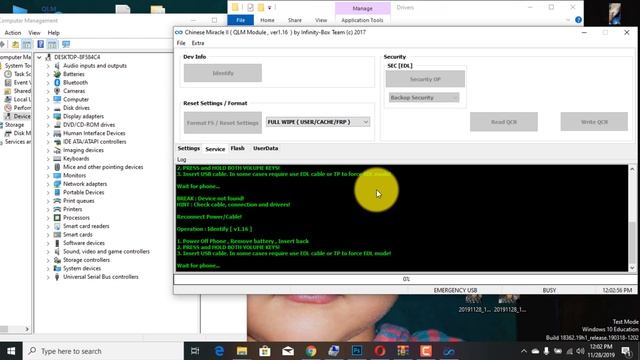The height and width of the screenshot is (360, 640).
Task: Click the taskbar clock showing 12:02 PM
Action: coord(601,351)
